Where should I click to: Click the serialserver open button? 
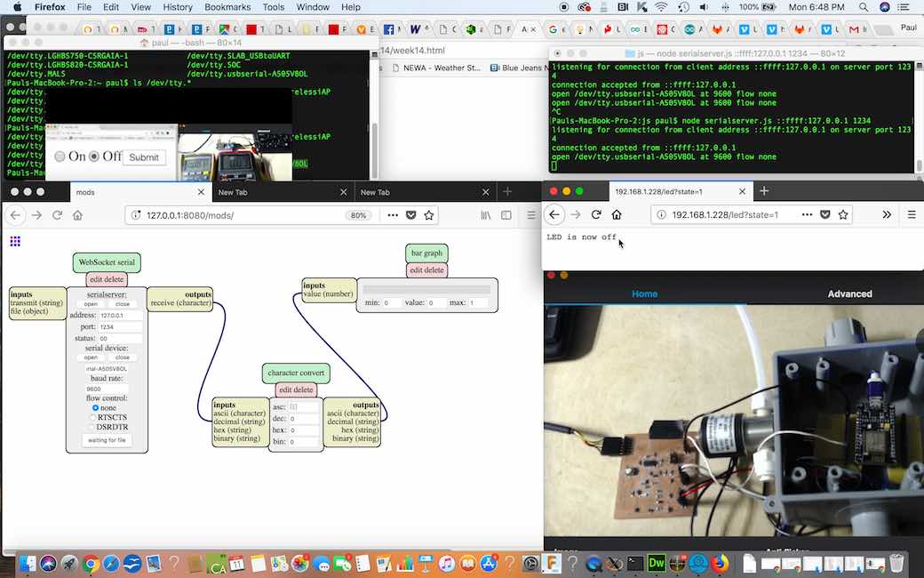[x=91, y=304]
